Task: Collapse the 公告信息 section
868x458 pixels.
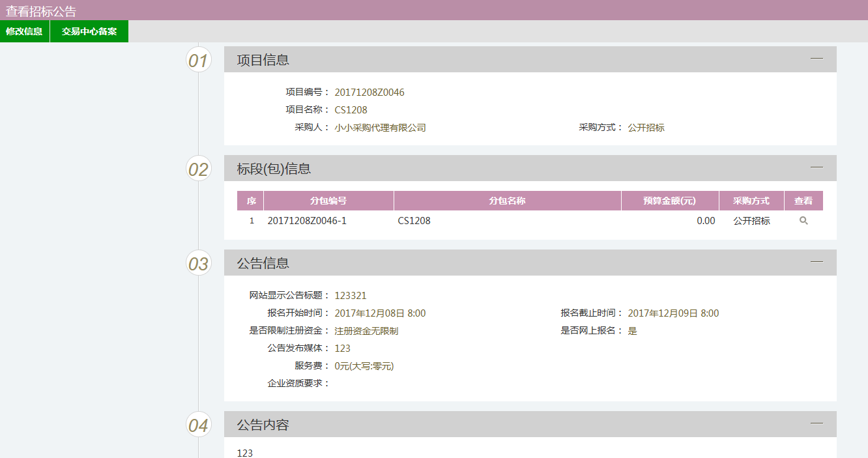Action: (817, 262)
